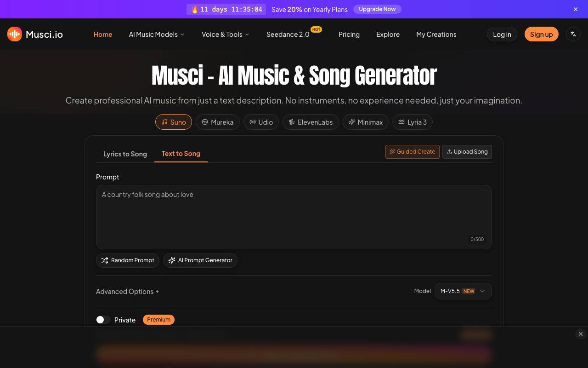Screen dimensions: 588x368
Task: Open Seedance 2.0 page
Action: (288, 34)
